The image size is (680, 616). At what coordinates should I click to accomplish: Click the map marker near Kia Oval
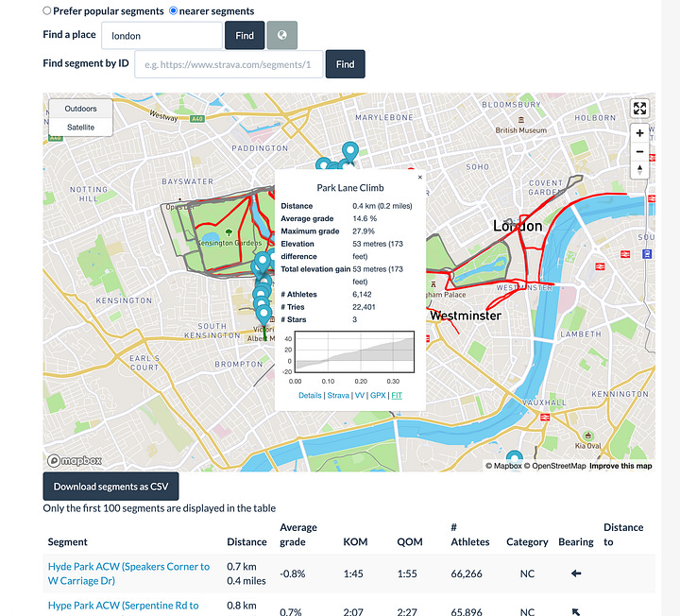coord(515,459)
